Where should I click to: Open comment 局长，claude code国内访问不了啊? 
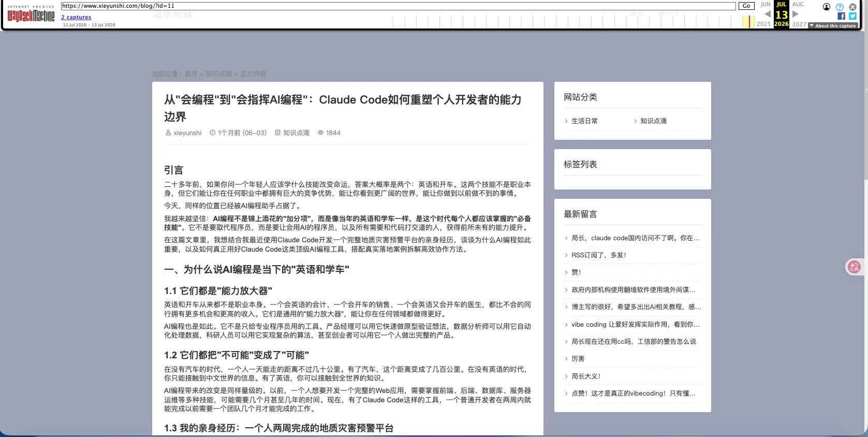coord(635,238)
